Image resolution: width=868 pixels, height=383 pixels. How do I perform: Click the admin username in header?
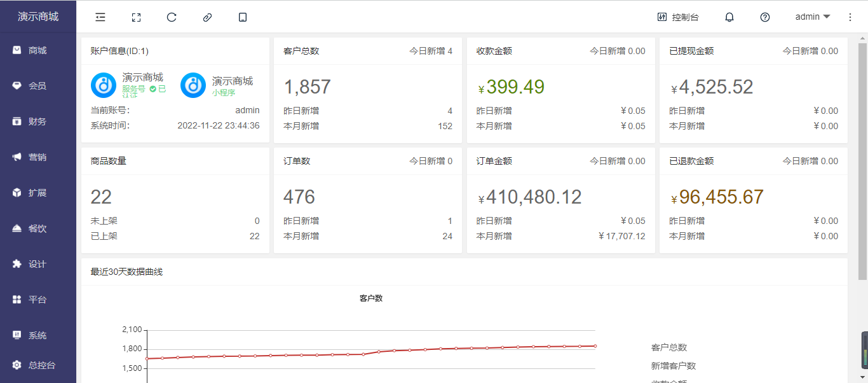[808, 17]
